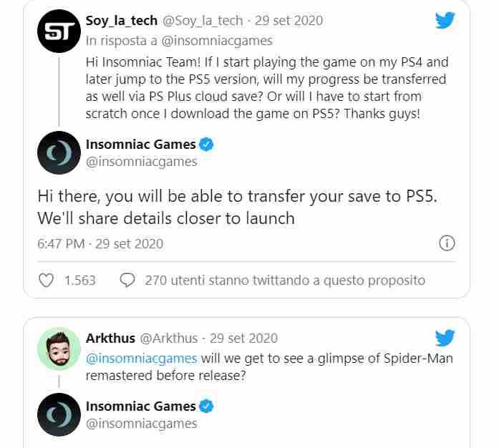Image resolution: width=499 pixels, height=448 pixels.
Task: Open replies via speech bubble icon
Action: click(x=127, y=281)
